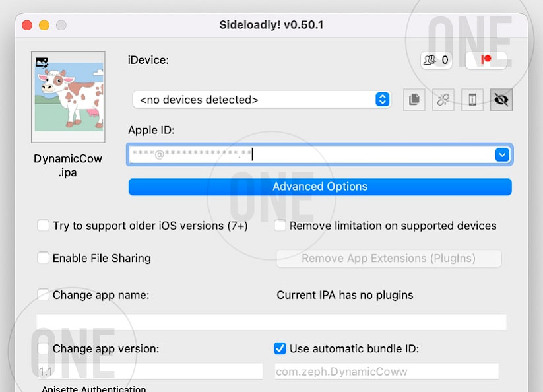Toggle the Change app version checkbox
The width and height of the screenshot is (543, 392).
click(x=43, y=348)
